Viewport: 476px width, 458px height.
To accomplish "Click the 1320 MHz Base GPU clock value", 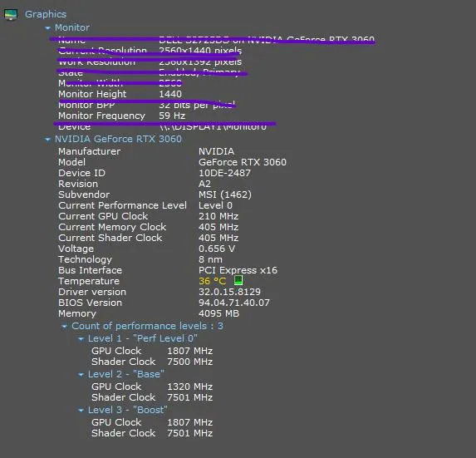I will point(190,387).
